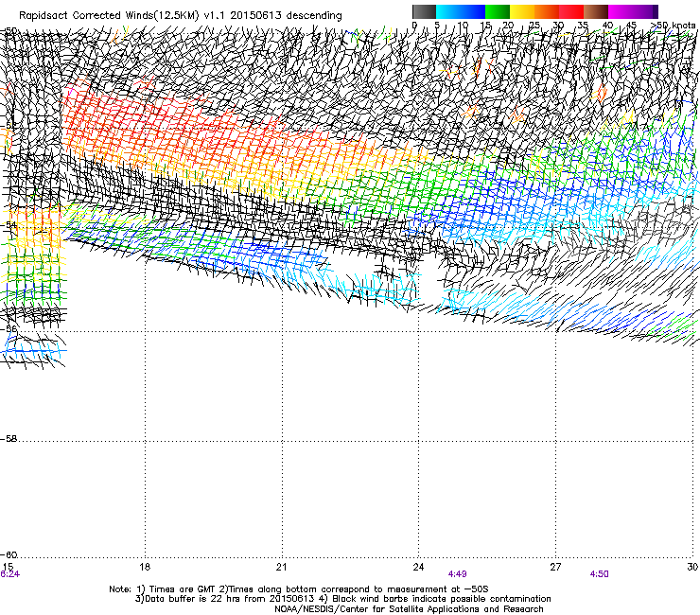Click the yellow 20-25 knots legend segment
The image size is (700, 615).
(522, 11)
